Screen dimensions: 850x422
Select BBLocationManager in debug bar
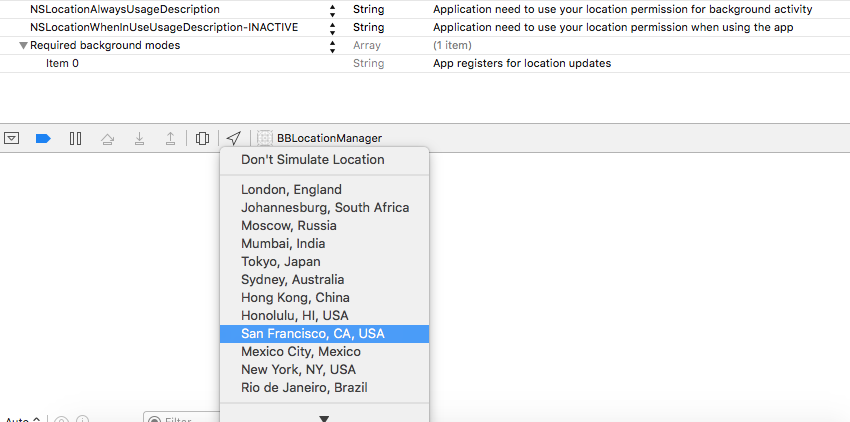pyautogui.click(x=320, y=138)
